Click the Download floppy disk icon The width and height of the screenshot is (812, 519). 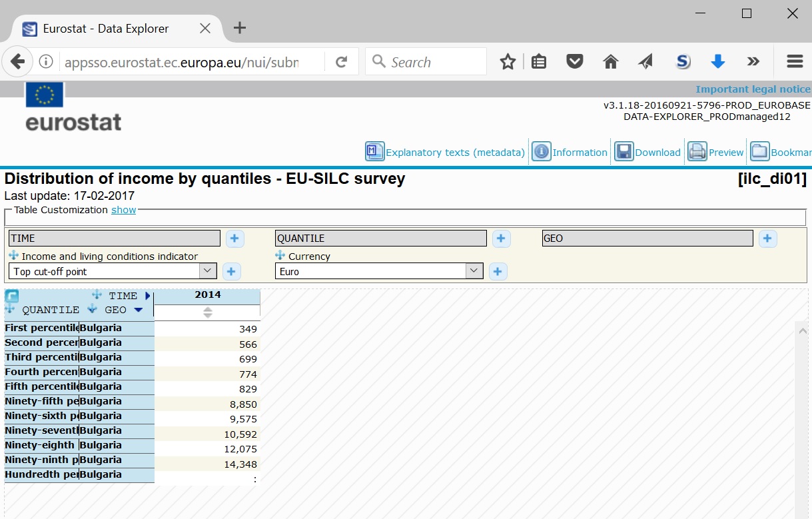click(x=623, y=151)
